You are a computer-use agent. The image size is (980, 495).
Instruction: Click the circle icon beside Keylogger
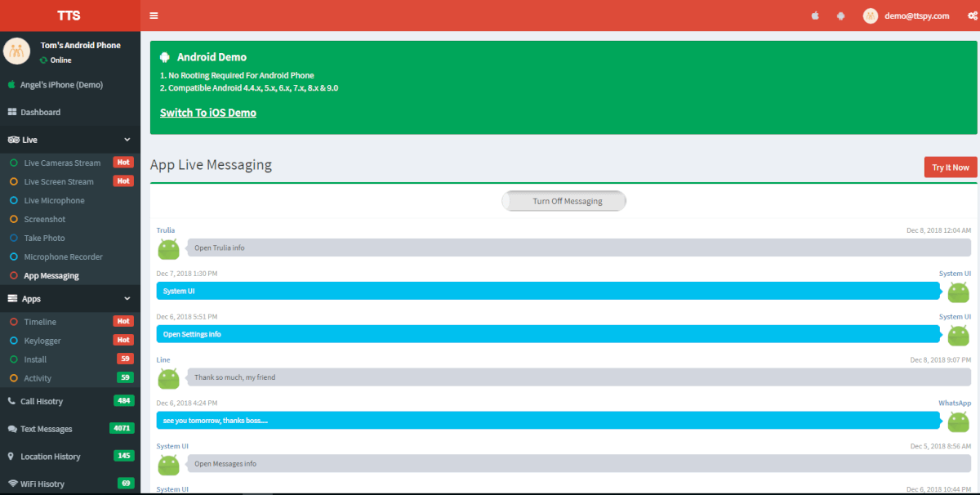coord(14,341)
